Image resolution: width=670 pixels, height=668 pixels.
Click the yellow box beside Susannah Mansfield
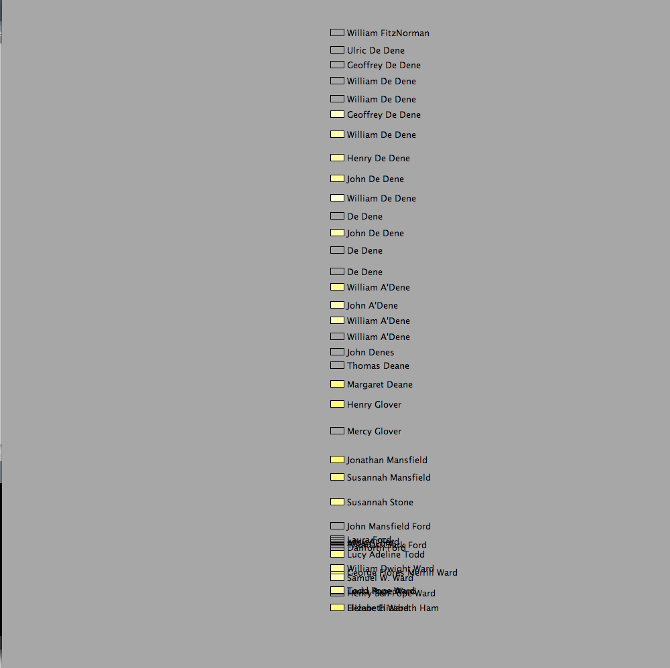coord(337,477)
